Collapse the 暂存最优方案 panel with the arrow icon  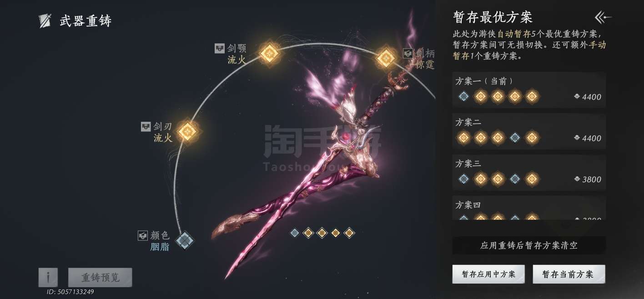(x=603, y=18)
